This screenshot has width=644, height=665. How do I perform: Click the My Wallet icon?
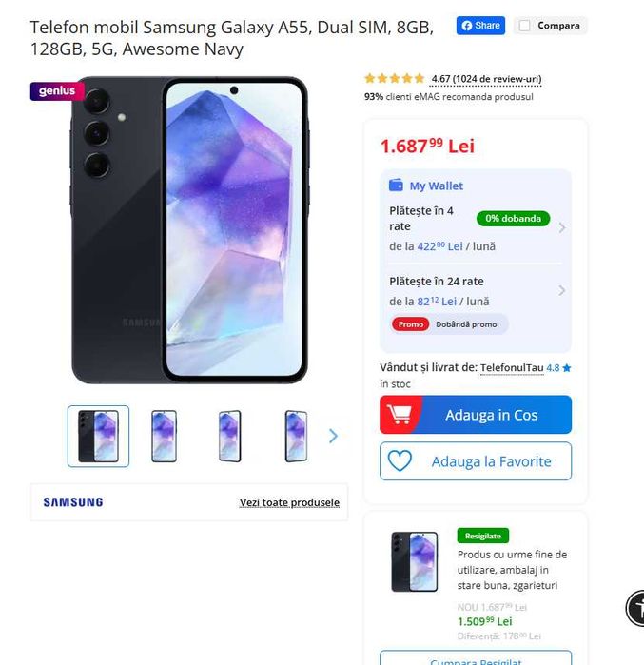[x=397, y=186]
